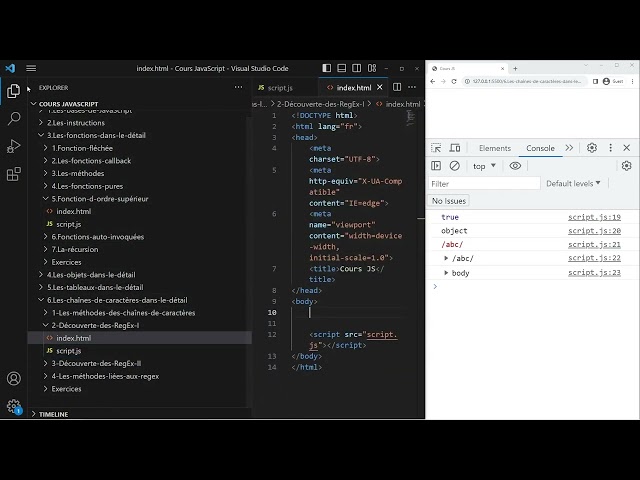Create a live expression eye icon
The height and width of the screenshot is (480, 640).
click(x=515, y=166)
